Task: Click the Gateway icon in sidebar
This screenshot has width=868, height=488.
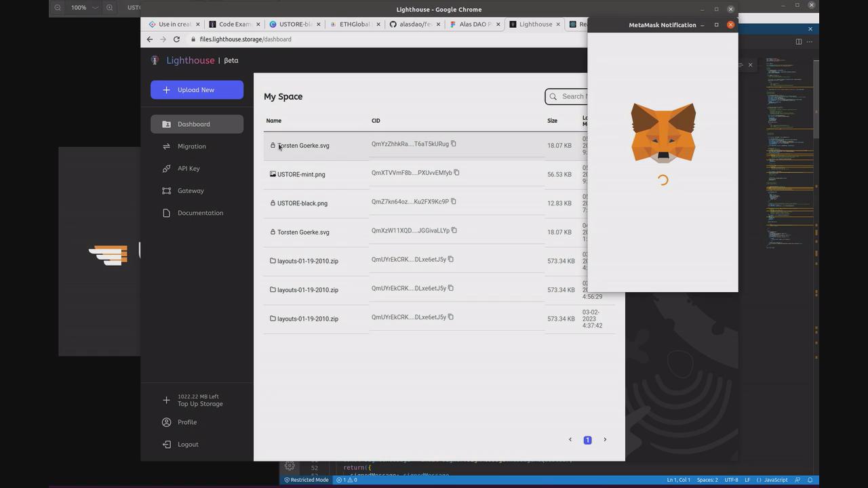Action: pyautogui.click(x=166, y=190)
